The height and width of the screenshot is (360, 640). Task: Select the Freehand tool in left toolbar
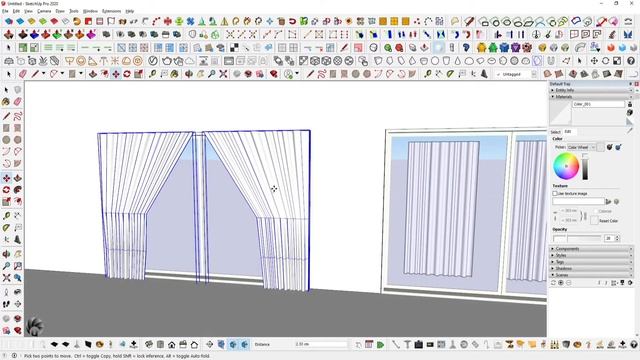(x=18, y=116)
